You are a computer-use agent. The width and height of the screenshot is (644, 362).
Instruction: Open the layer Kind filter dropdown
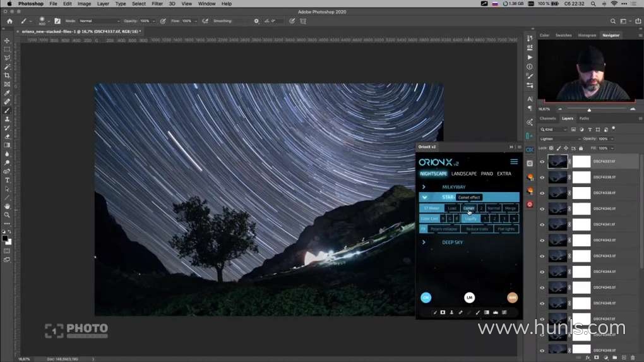pos(554,130)
